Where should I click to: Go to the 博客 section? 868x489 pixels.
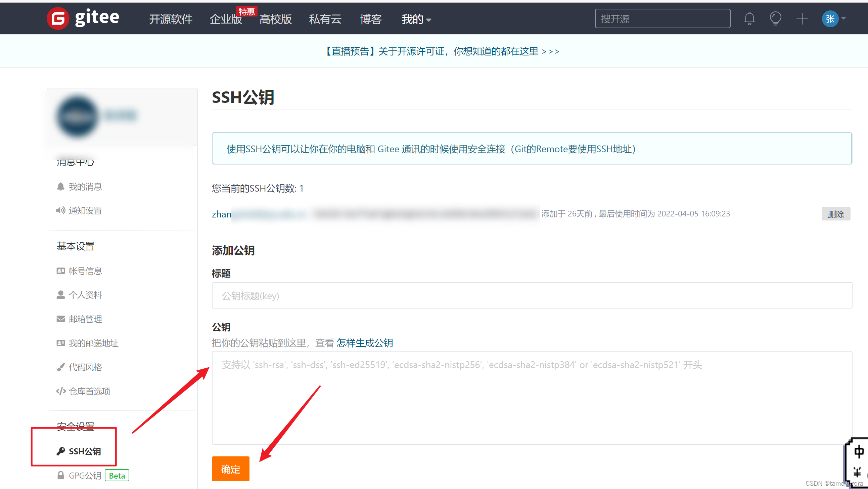pyautogui.click(x=371, y=19)
